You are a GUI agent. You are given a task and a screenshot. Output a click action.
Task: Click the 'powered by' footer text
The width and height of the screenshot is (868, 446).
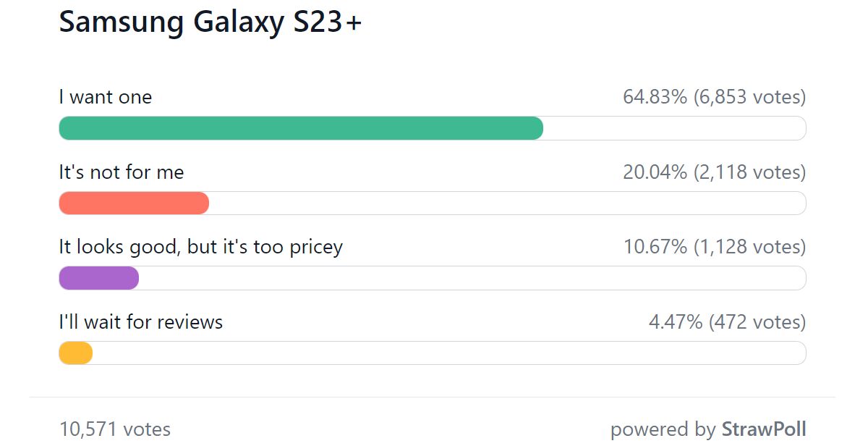tap(663, 429)
